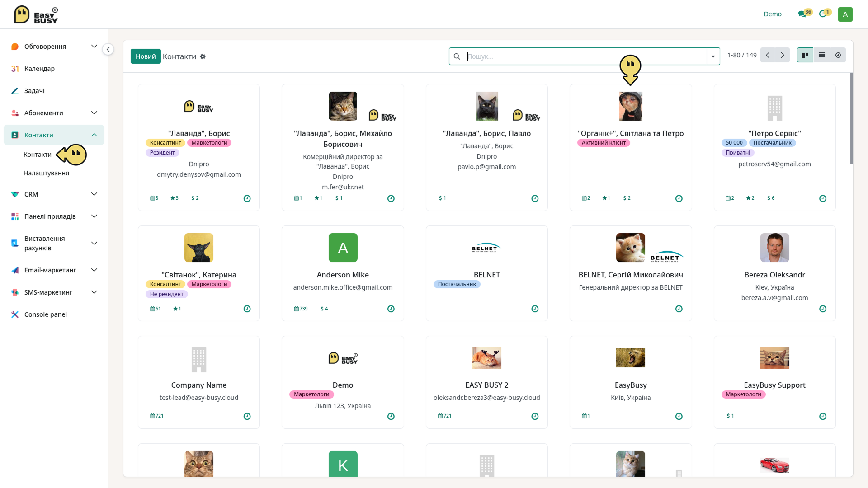Go to the previous page of contacts
The width and height of the screenshot is (868, 488).
point(768,55)
